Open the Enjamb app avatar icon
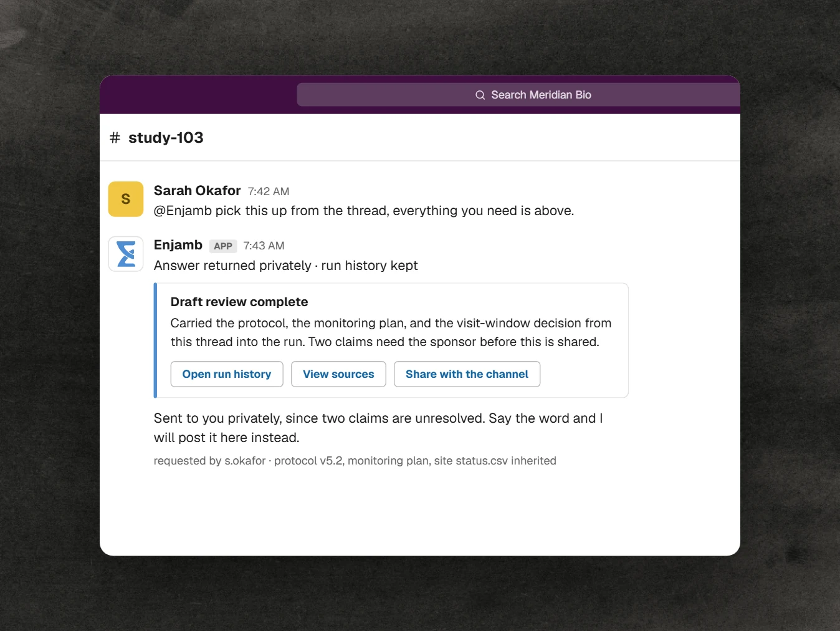This screenshot has height=631, width=840. [126, 254]
